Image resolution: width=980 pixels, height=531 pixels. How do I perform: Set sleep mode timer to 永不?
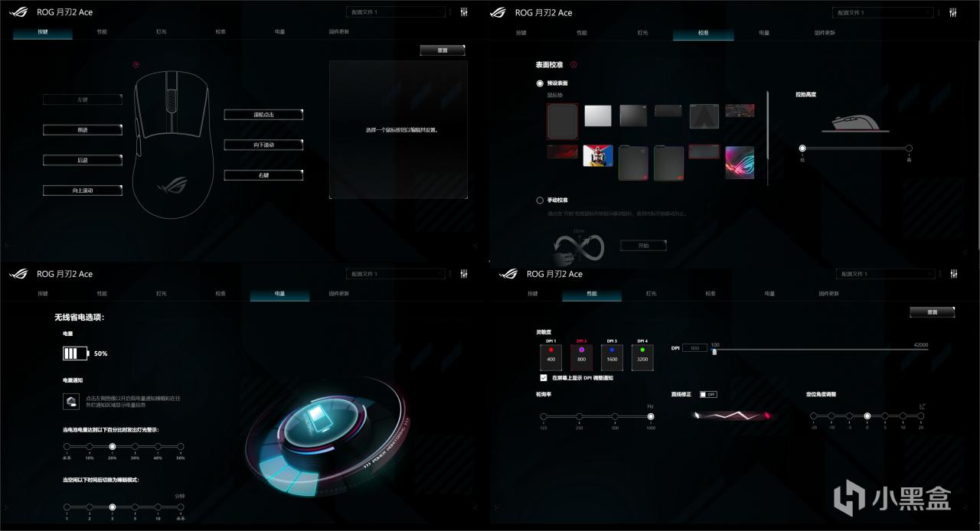coord(181,507)
